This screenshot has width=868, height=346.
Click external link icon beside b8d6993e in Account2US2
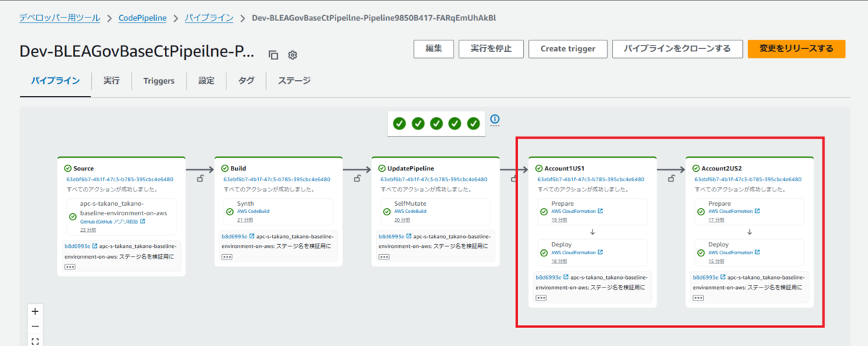(723, 277)
